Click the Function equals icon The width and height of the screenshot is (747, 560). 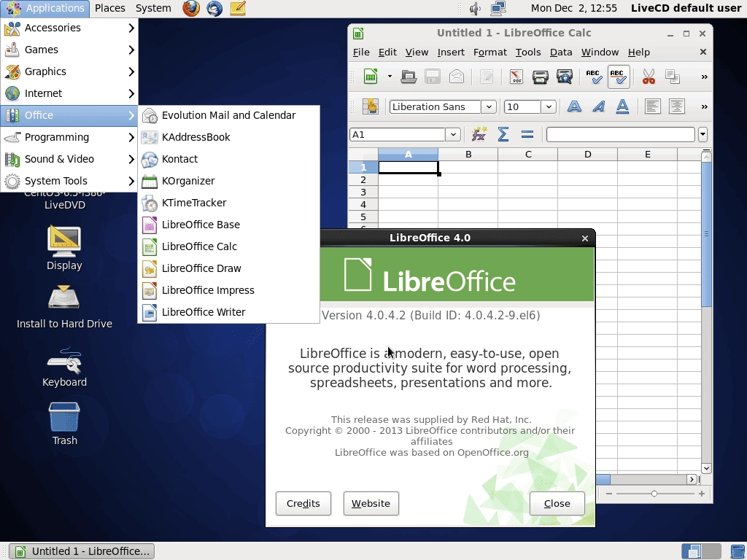[x=527, y=134]
